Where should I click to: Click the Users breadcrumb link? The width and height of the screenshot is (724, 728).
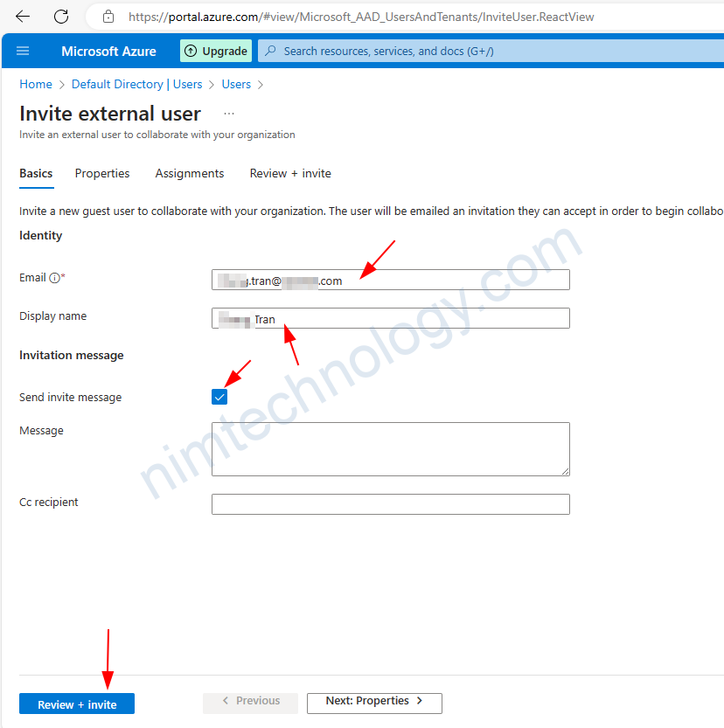click(x=236, y=85)
